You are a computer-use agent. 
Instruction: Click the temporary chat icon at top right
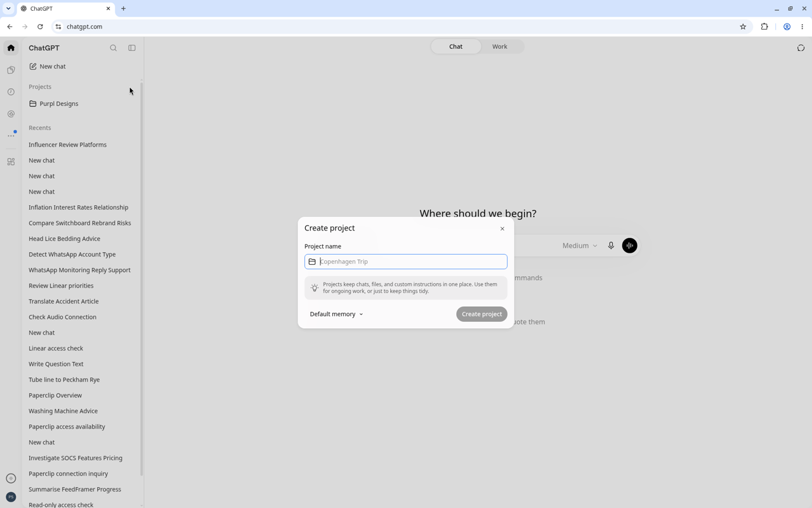(x=801, y=48)
